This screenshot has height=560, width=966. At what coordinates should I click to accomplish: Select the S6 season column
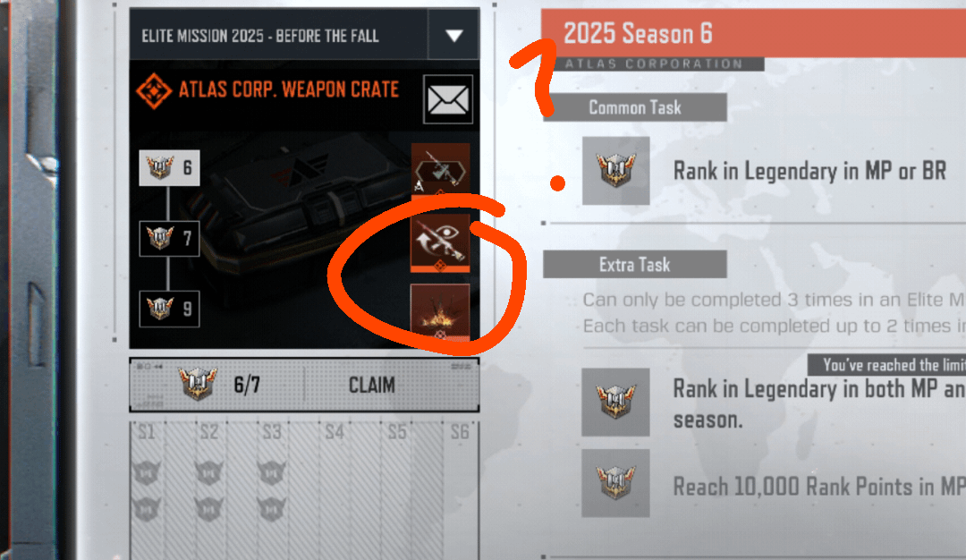[x=460, y=490]
